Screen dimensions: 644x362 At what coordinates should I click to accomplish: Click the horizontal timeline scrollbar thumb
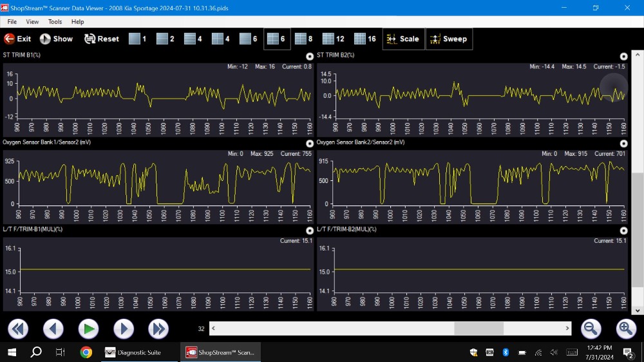click(478, 329)
